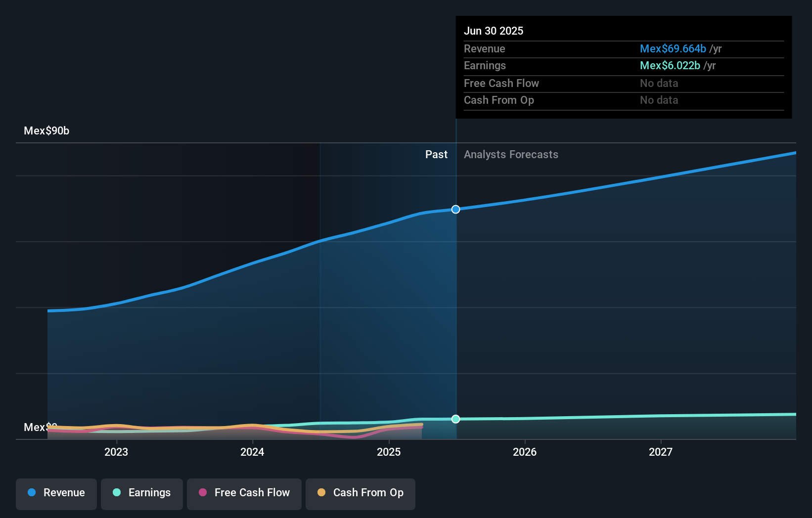The image size is (812, 518).
Task: Click the 2023 x-axis label
Action: tap(116, 452)
